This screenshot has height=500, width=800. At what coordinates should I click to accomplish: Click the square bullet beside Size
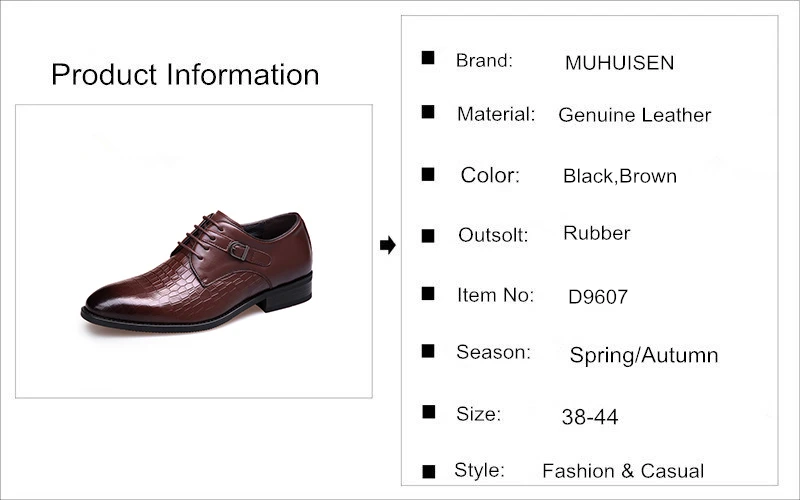pyautogui.click(x=429, y=412)
